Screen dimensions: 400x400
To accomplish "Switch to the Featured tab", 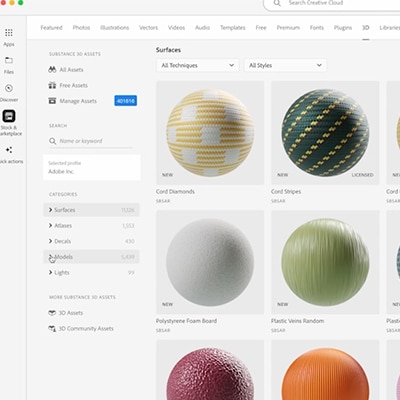I will [x=51, y=28].
